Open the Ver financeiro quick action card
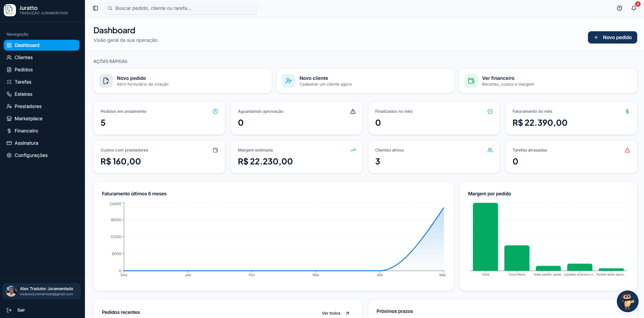 pyautogui.click(x=548, y=81)
